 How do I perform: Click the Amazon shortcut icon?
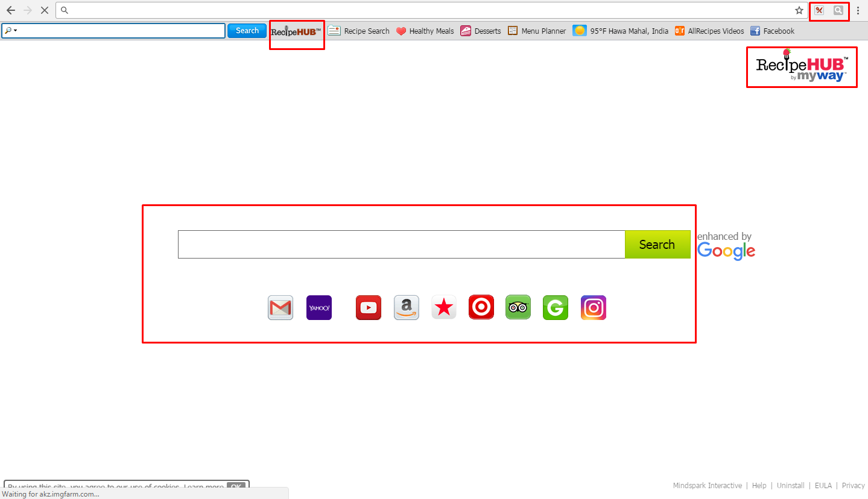407,308
